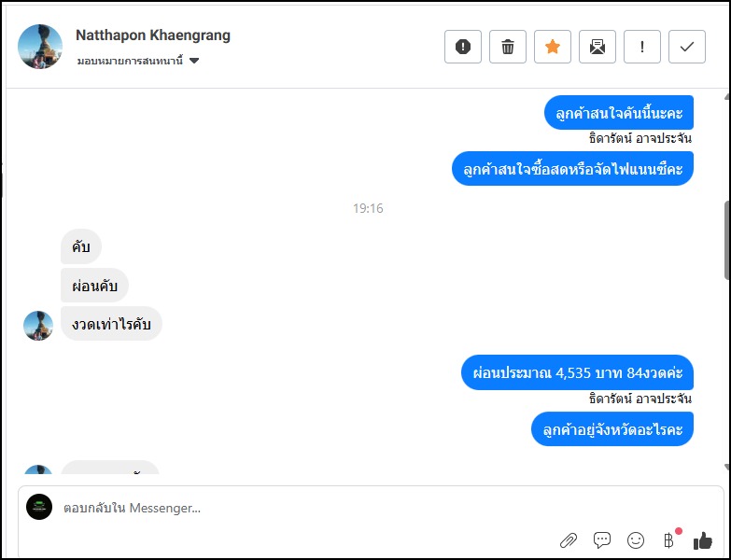Open saved replies speech bubble icon
Viewport: 731px width, 560px height.
(x=602, y=540)
